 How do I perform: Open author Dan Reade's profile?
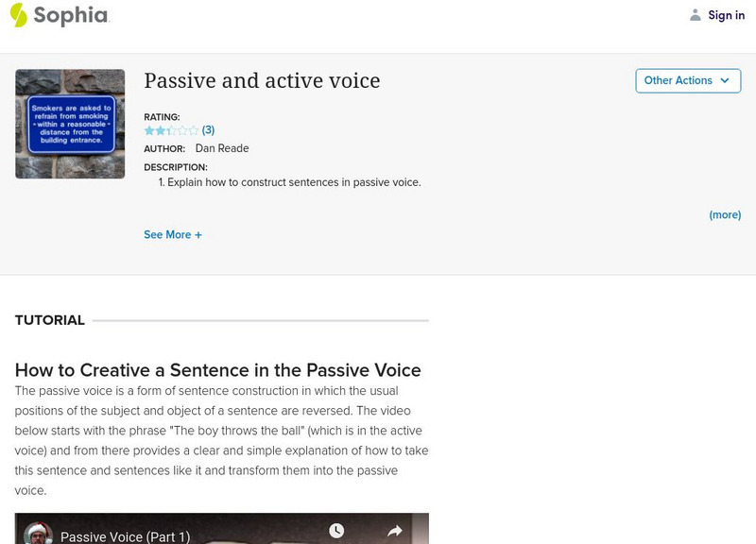point(222,148)
